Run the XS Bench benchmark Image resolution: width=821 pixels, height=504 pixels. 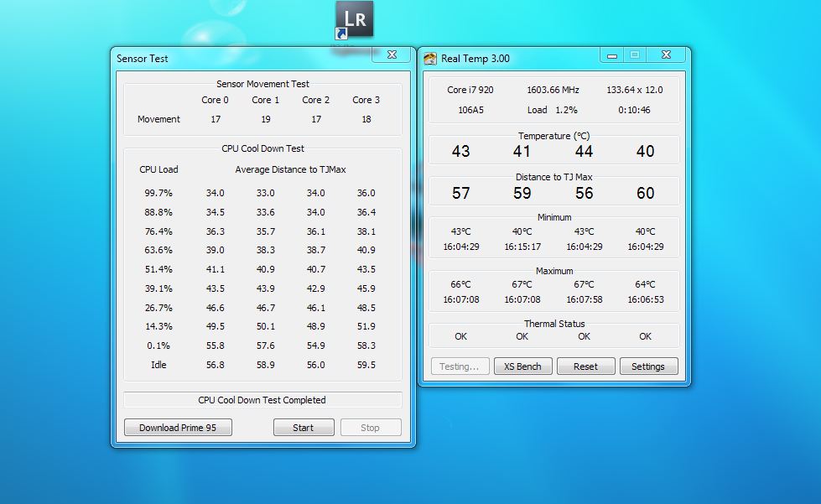522,366
